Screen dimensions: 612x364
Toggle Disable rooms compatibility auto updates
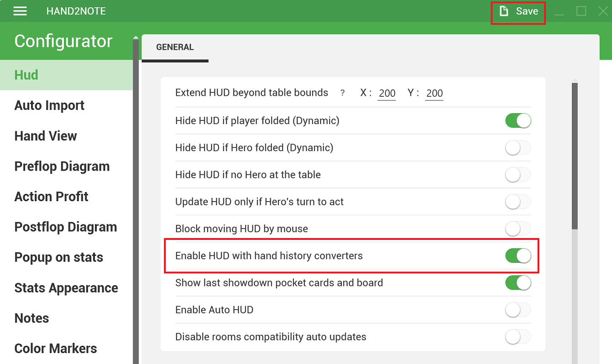pos(518,337)
